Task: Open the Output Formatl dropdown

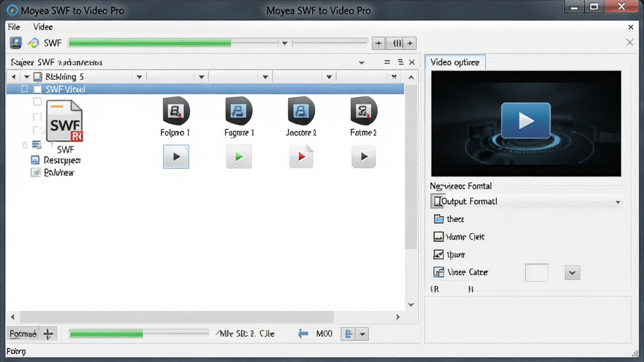Action: pos(618,202)
